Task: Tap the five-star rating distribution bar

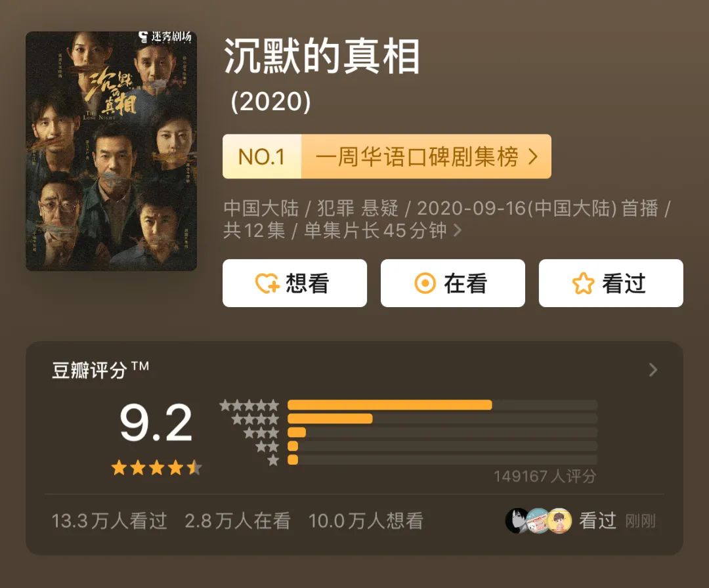Action: coord(442,405)
